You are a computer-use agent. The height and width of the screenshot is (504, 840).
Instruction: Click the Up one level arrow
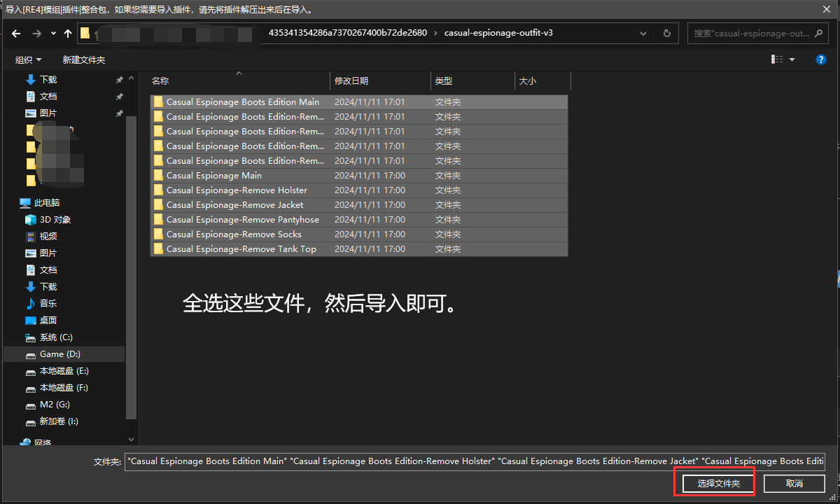pyautogui.click(x=68, y=33)
